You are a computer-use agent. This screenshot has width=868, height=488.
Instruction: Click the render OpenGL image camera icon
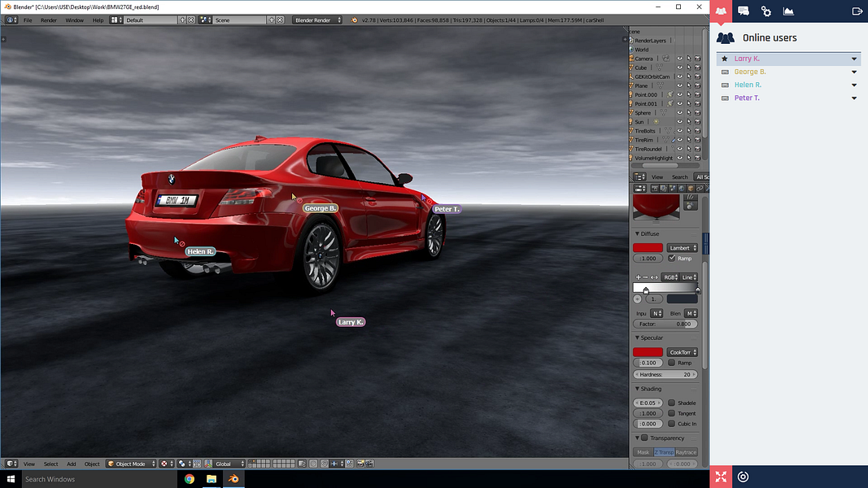[x=360, y=464]
